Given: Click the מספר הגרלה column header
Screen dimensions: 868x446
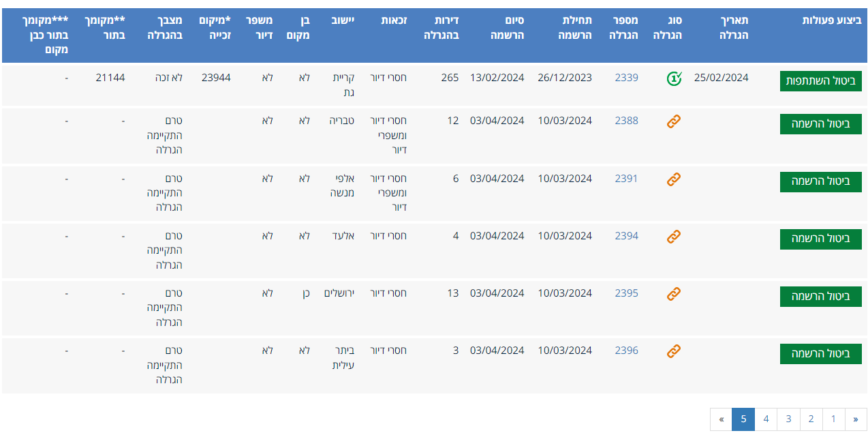Looking at the screenshot, I should pos(623,28).
